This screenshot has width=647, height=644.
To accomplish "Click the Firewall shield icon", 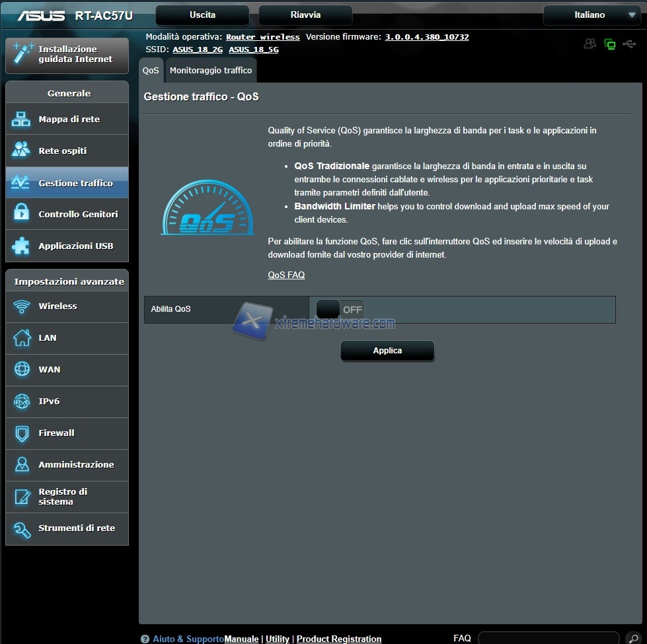I will point(22,433).
